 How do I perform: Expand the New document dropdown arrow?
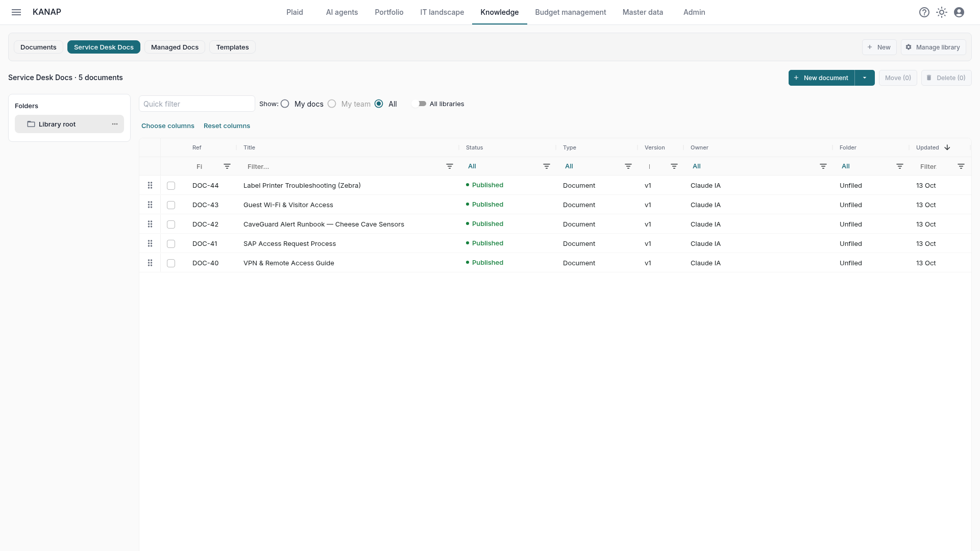point(865,78)
